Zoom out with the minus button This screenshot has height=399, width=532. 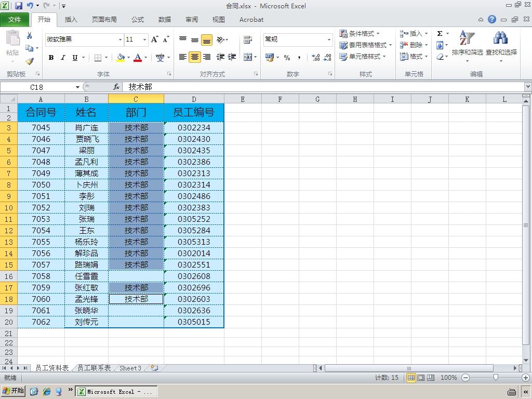click(x=465, y=378)
